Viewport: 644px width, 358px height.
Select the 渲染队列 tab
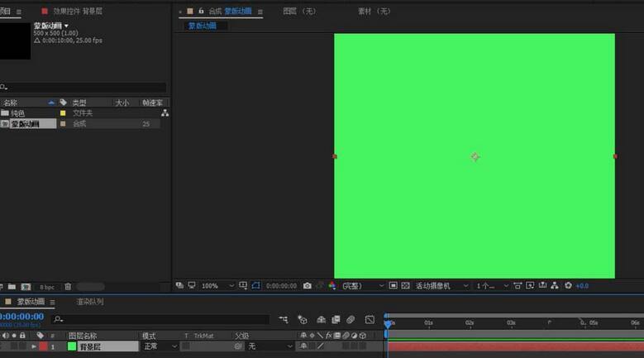[90, 302]
